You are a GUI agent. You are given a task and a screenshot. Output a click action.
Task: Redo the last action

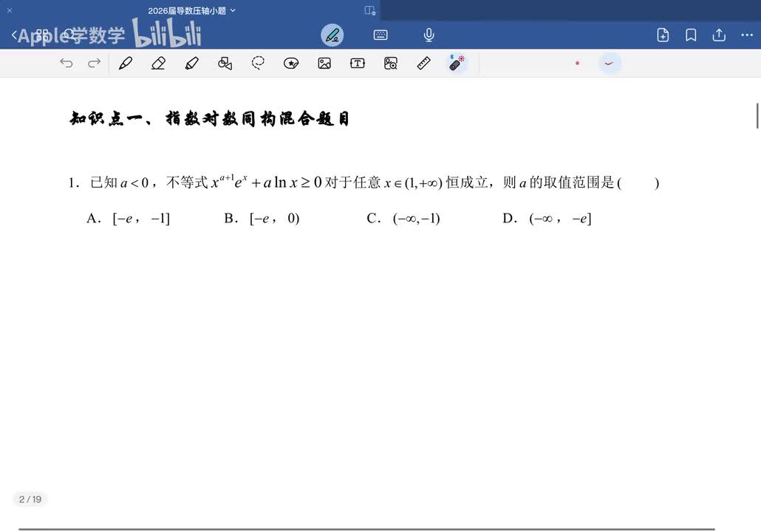pyautogui.click(x=94, y=63)
